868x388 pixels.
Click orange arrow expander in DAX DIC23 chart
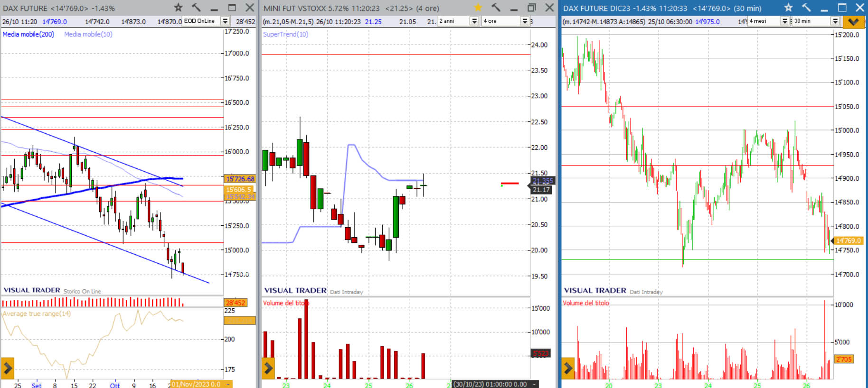(568, 368)
